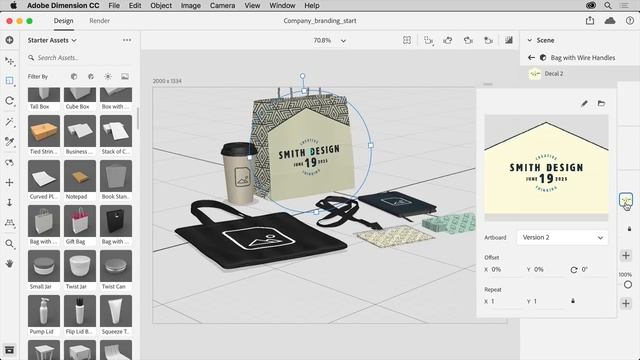640x360 pixels.
Task: Click the plus button below 100% slider
Action: (626, 303)
